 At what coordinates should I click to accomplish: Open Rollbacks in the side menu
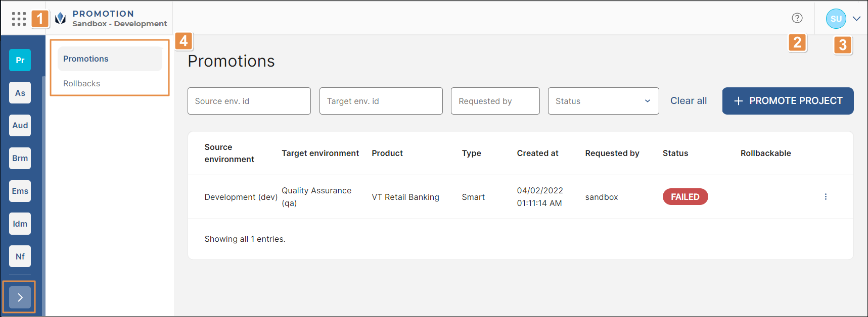[x=82, y=84]
